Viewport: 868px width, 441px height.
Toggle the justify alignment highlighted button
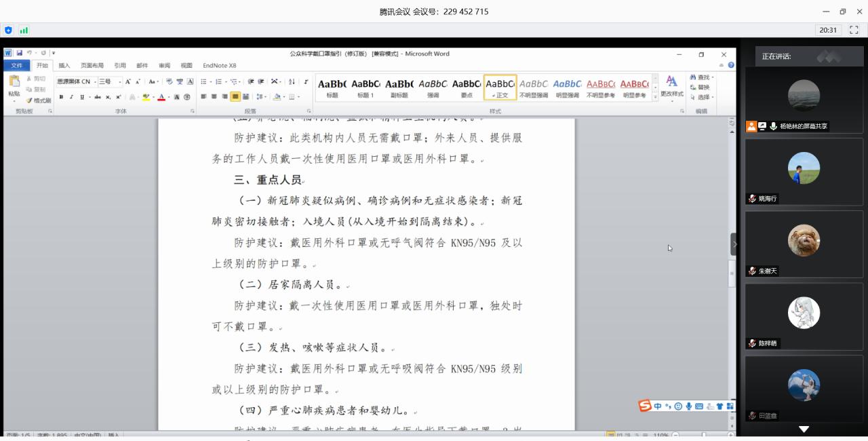coord(235,97)
